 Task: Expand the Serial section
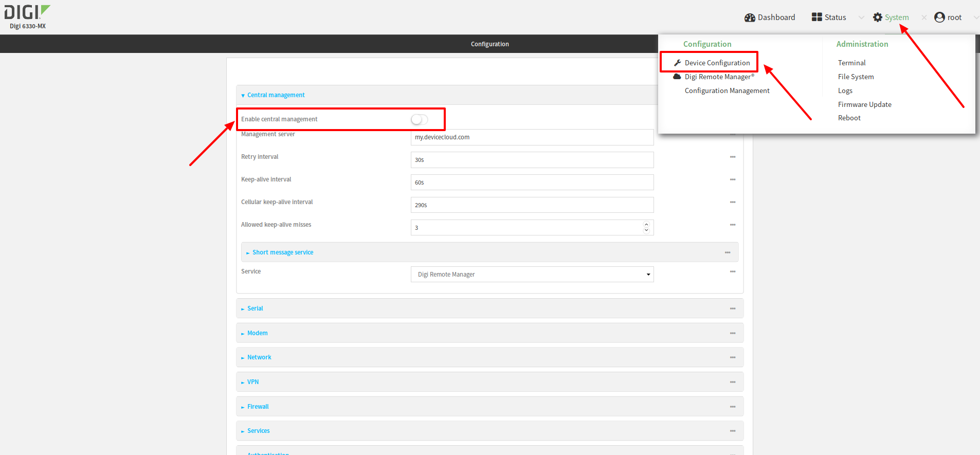click(x=255, y=308)
